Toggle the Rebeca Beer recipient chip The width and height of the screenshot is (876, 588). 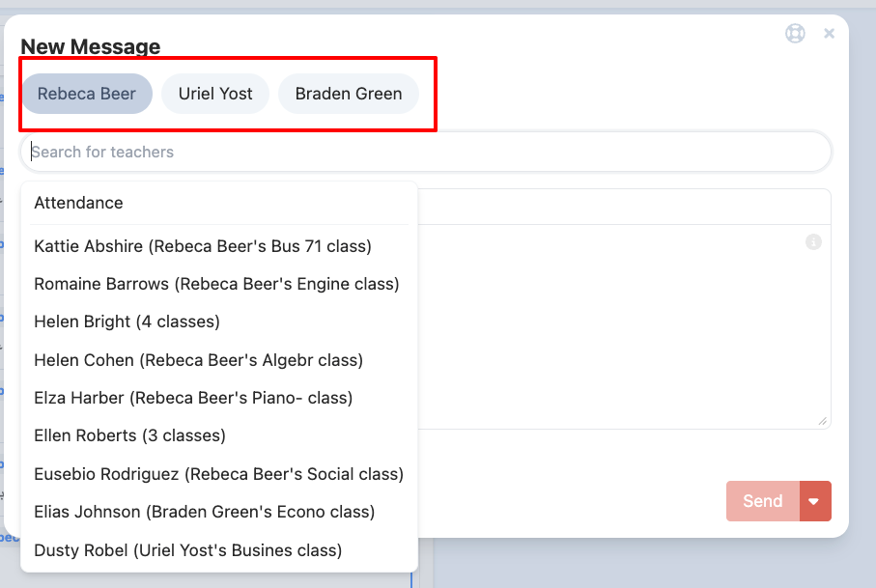[x=87, y=94]
